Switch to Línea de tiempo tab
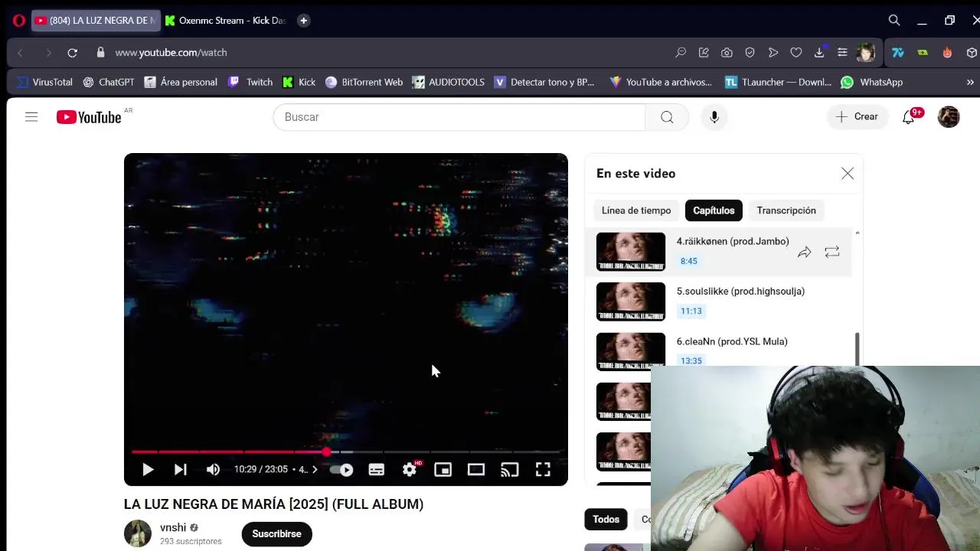Image resolution: width=980 pixels, height=551 pixels. (x=636, y=210)
